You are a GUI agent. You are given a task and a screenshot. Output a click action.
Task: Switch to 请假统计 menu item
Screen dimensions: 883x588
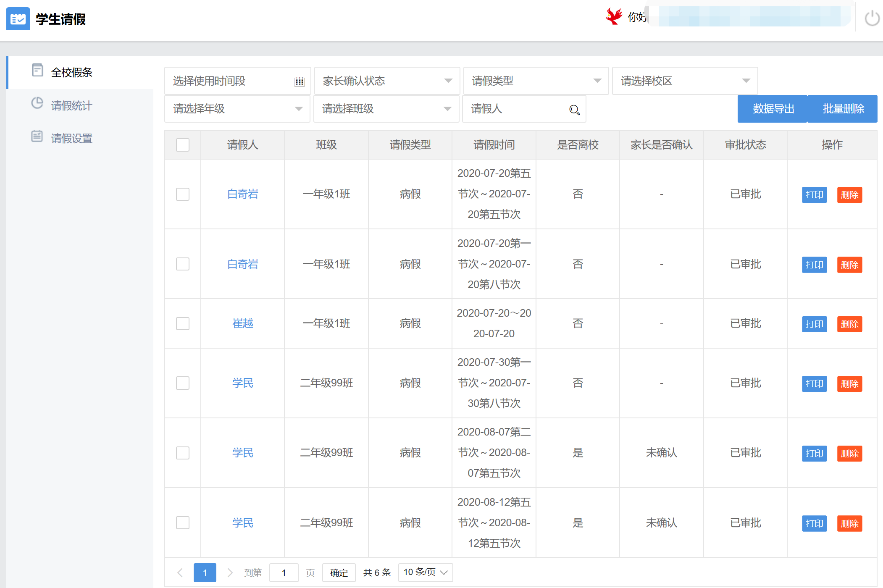(71, 105)
